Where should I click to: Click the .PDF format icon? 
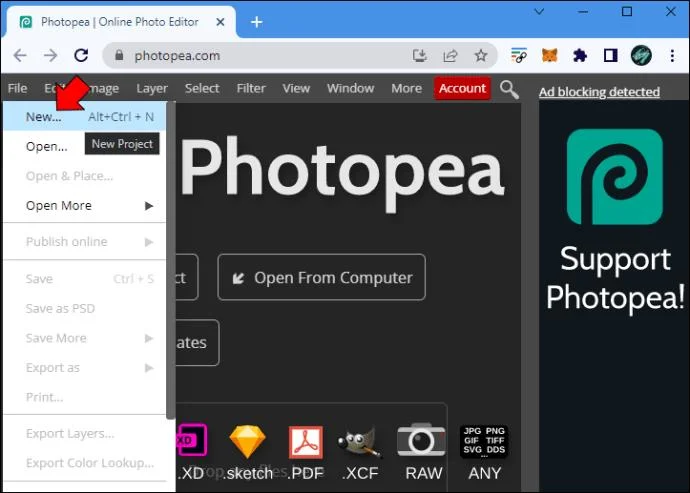point(305,442)
